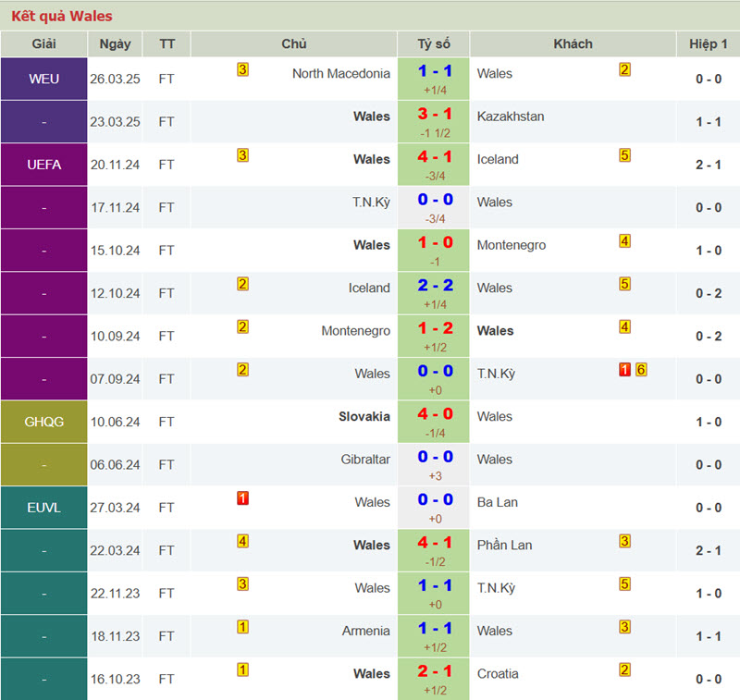Viewport: 740px width, 700px height.
Task: Select the Ngày column header
Action: (x=115, y=44)
